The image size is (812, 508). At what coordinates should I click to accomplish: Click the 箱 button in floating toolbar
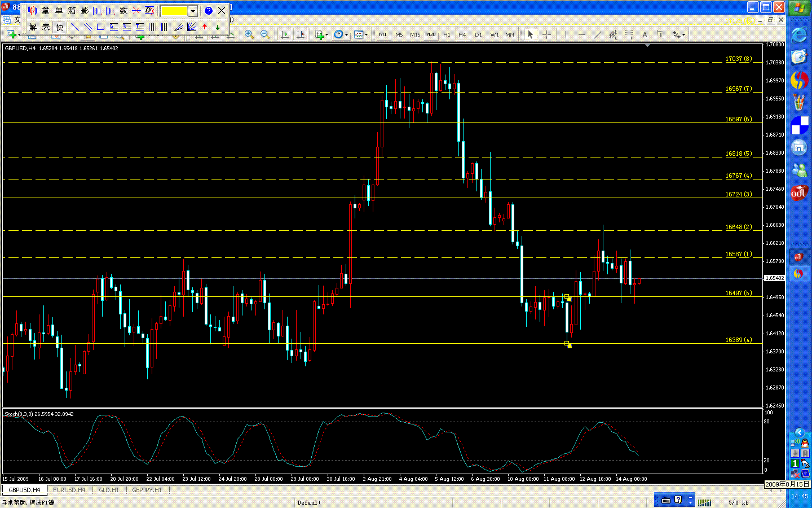(72, 11)
